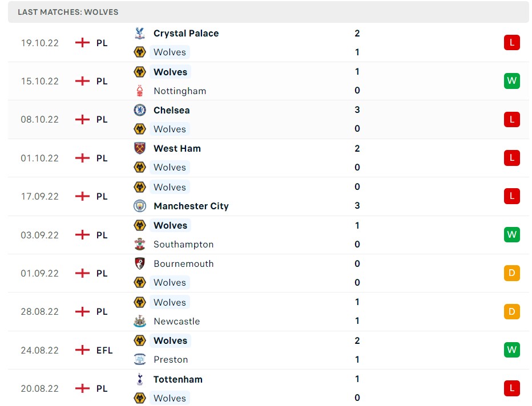The image size is (532, 406).
Task: Click the Nottingham club badge
Action: [139, 91]
